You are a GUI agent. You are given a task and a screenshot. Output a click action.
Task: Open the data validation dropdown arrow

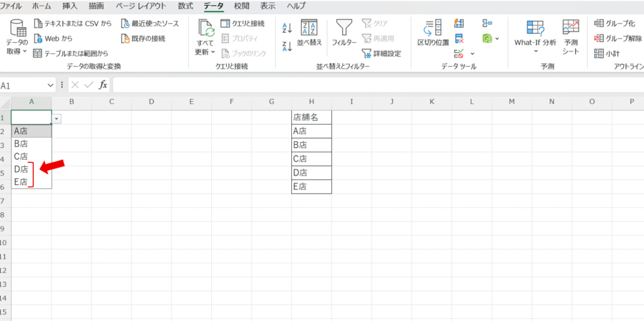click(57, 118)
